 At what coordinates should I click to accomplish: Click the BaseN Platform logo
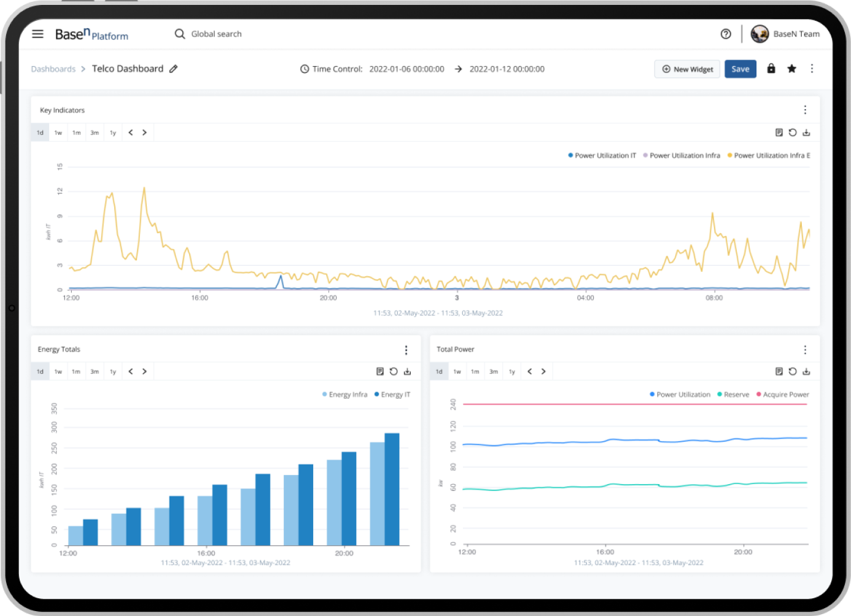click(91, 34)
